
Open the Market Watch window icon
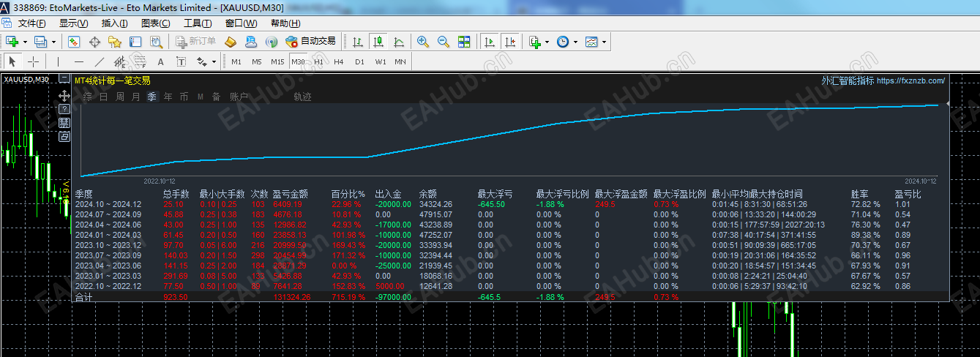click(x=74, y=42)
